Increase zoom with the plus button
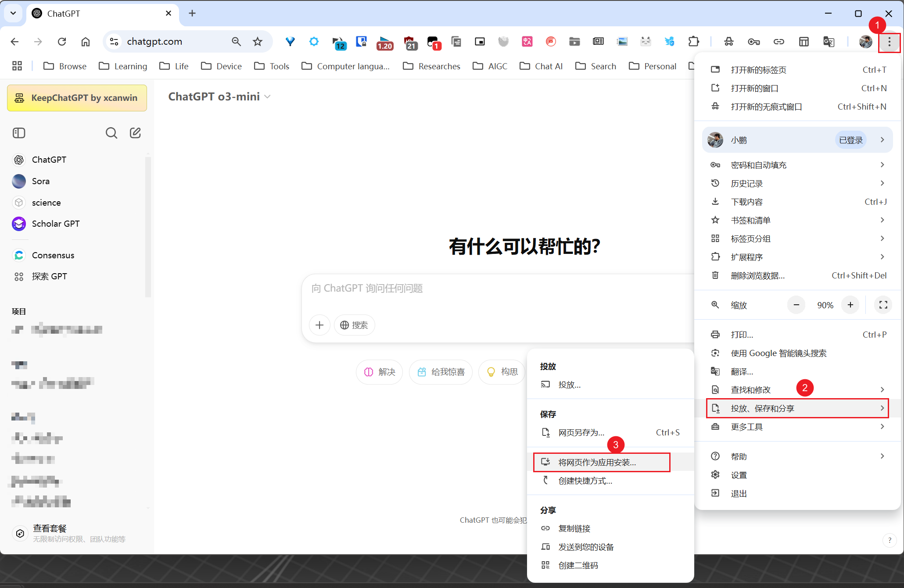 (x=850, y=305)
